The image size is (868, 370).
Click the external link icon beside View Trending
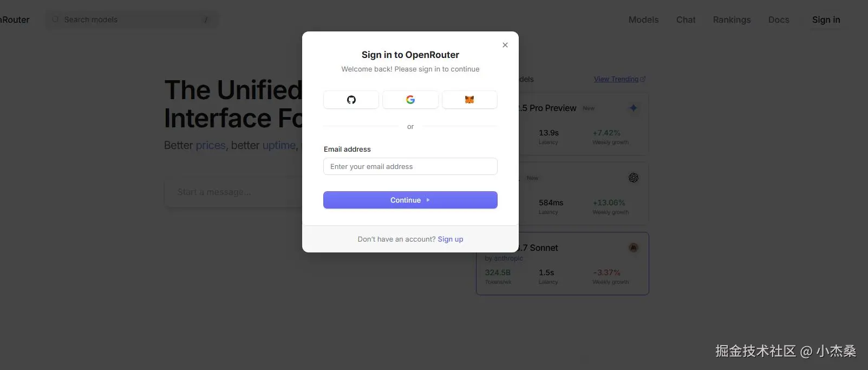click(x=643, y=79)
